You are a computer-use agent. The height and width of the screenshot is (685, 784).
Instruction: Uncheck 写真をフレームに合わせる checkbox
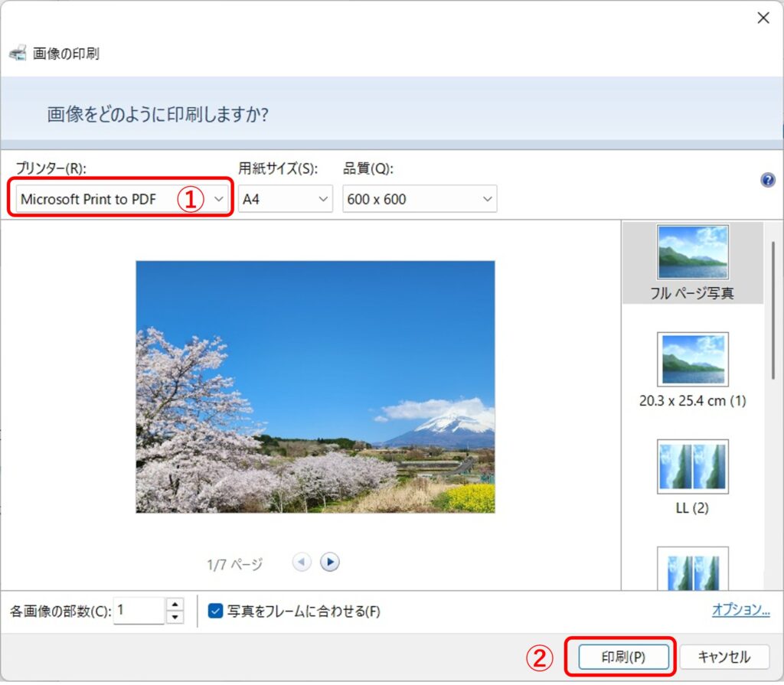(x=215, y=611)
